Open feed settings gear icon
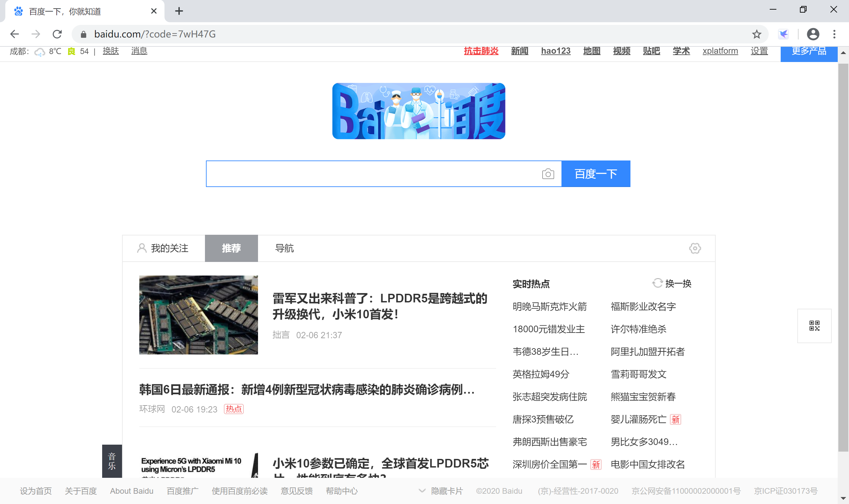The width and height of the screenshot is (849, 504). 695,248
